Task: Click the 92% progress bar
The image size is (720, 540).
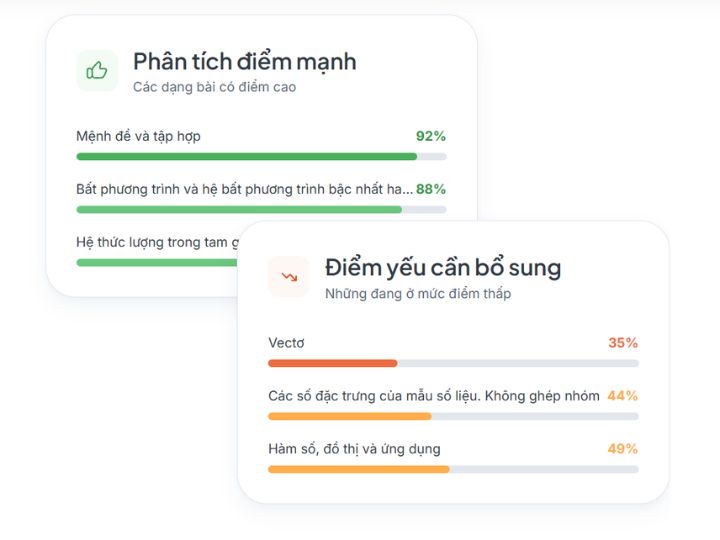Action: (261, 156)
